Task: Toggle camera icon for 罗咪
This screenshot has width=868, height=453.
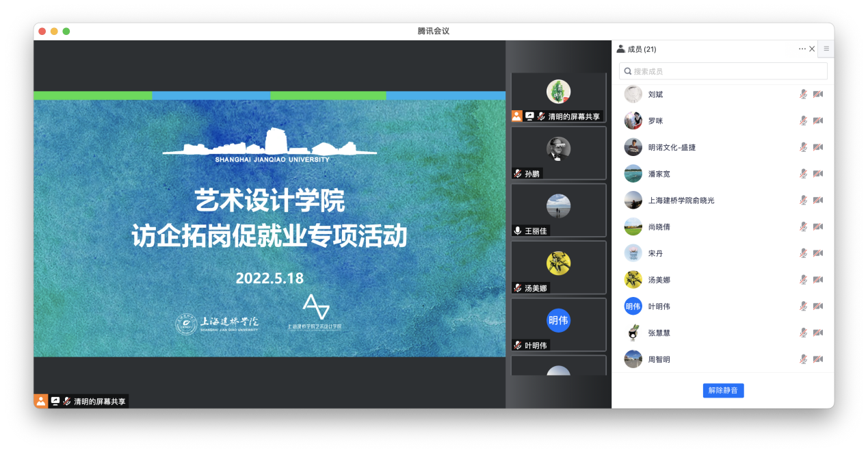Action: (817, 121)
